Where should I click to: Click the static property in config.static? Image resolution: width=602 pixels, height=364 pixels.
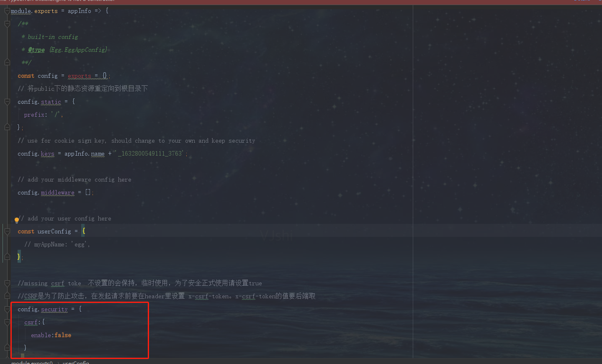[x=51, y=102]
